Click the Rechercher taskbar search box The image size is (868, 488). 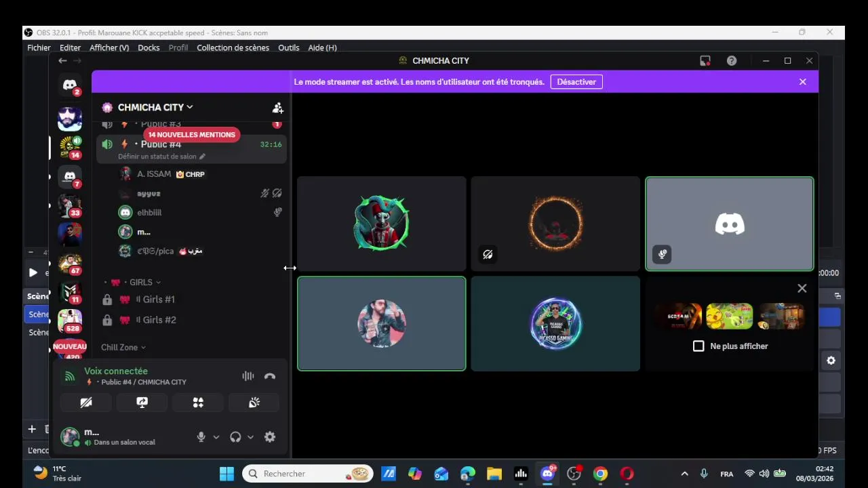(309, 474)
